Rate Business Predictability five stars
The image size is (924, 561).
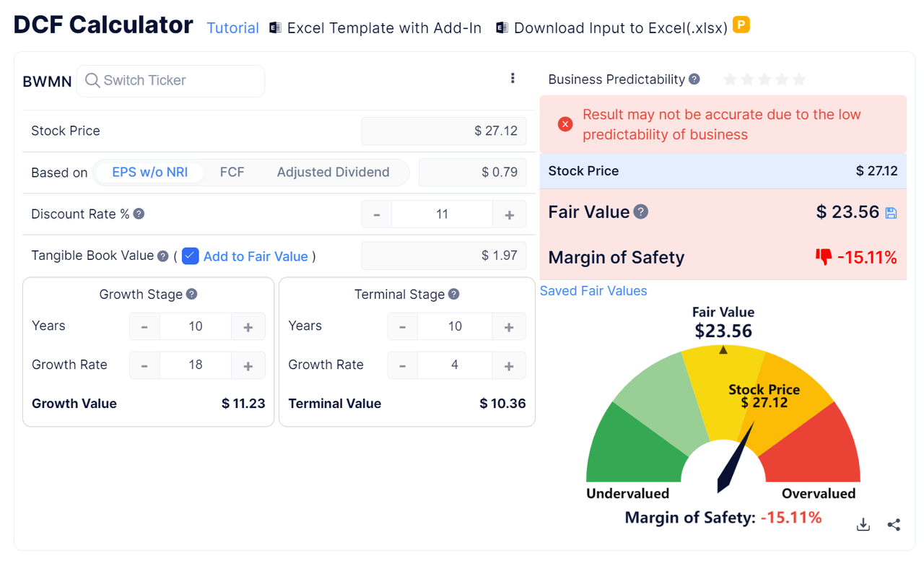798,79
